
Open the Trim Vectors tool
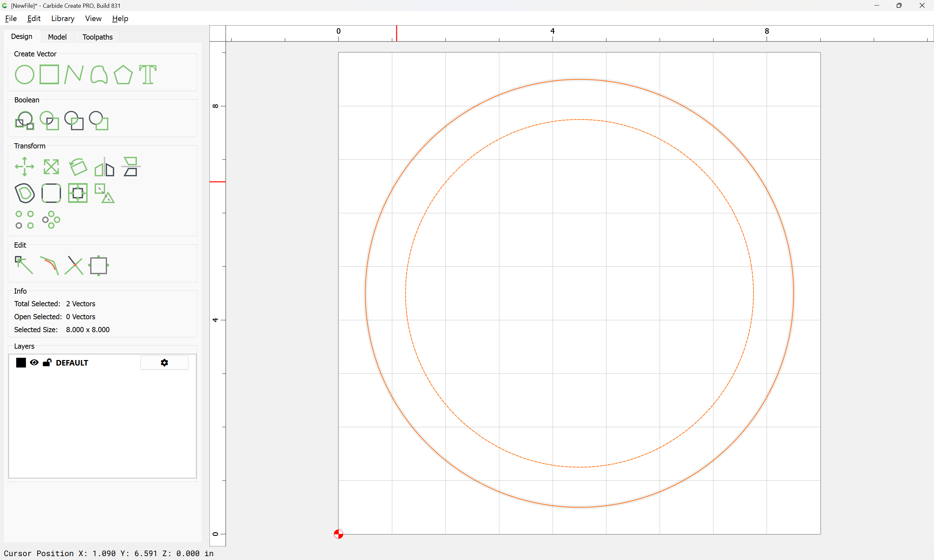74,266
